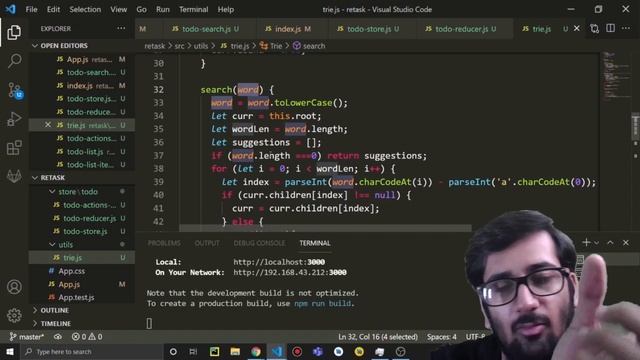
Task: Open the Selection menu
Action: click(85, 9)
